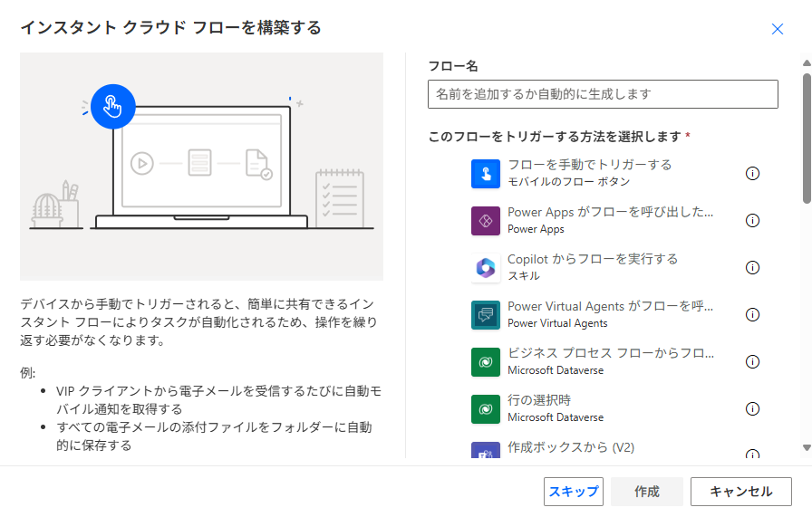Click the label このフローをトリガーする方法を選択します

[x=555, y=137]
